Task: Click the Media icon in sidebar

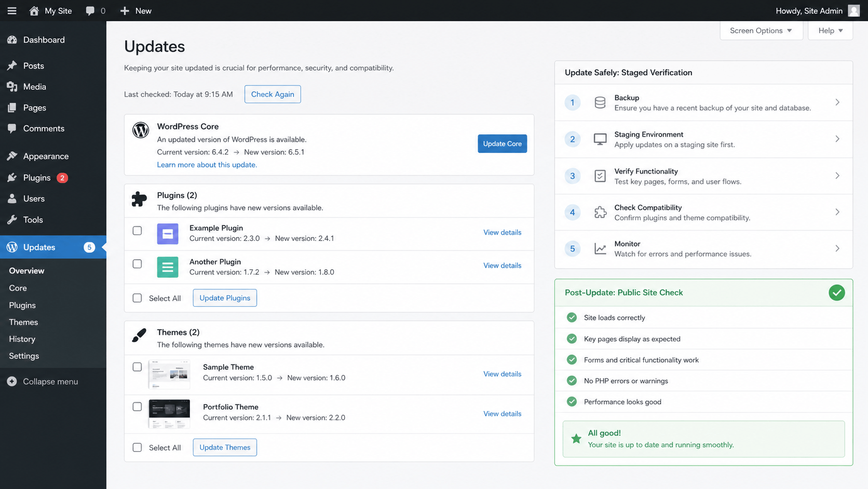Action: [12, 87]
